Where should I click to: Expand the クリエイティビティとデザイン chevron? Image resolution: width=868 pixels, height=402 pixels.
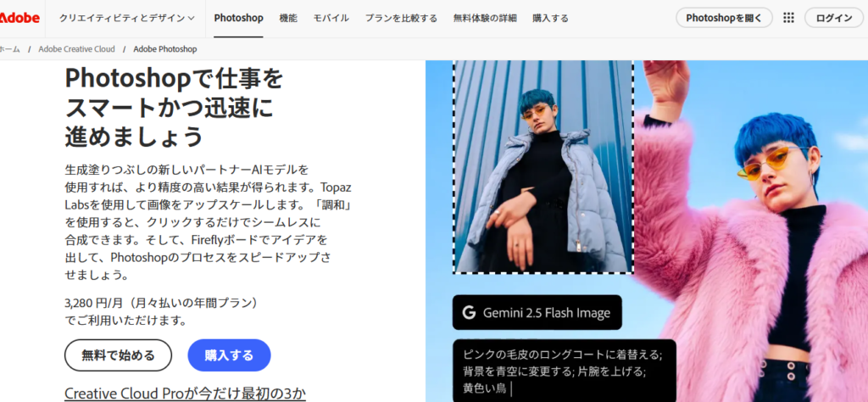pyautogui.click(x=191, y=19)
